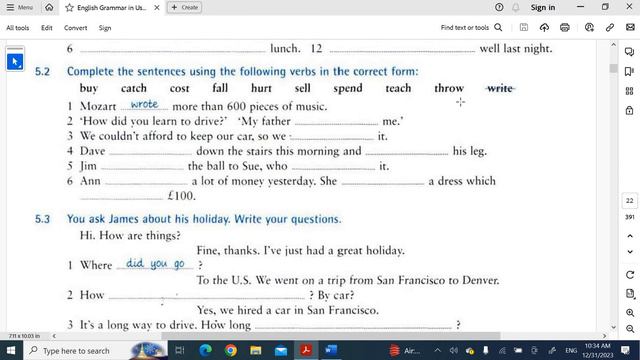Go to next page down chevron
This screenshot has width=640, height=360.
click(630, 252)
